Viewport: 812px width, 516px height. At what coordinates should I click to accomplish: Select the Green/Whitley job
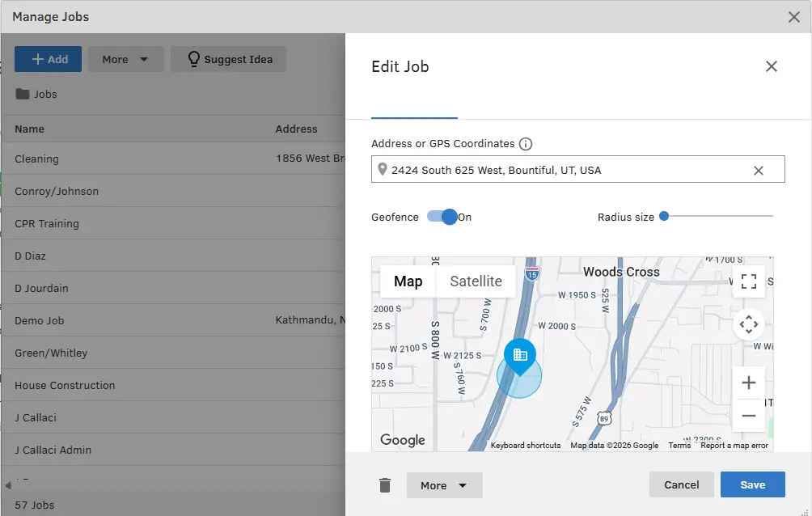[x=173, y=353]
